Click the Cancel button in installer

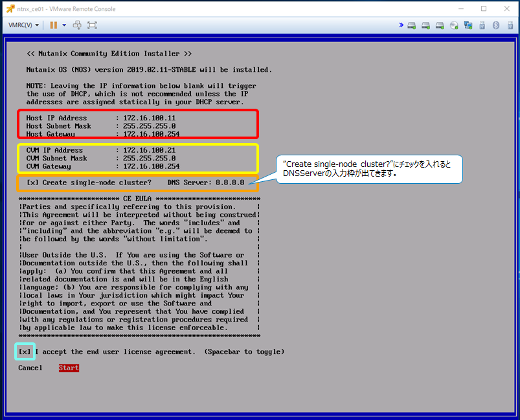click(30, 368)
